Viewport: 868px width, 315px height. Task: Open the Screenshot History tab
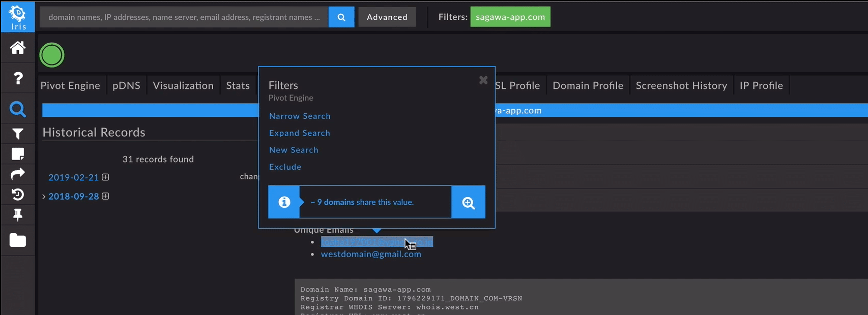tap(681, 85)
